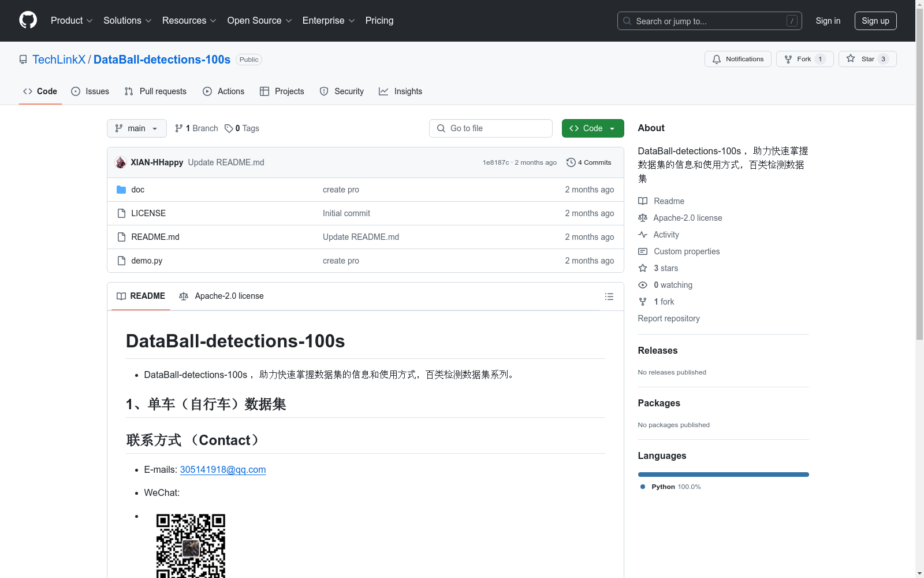Switch to the Code tab

[x=40, y=91]
